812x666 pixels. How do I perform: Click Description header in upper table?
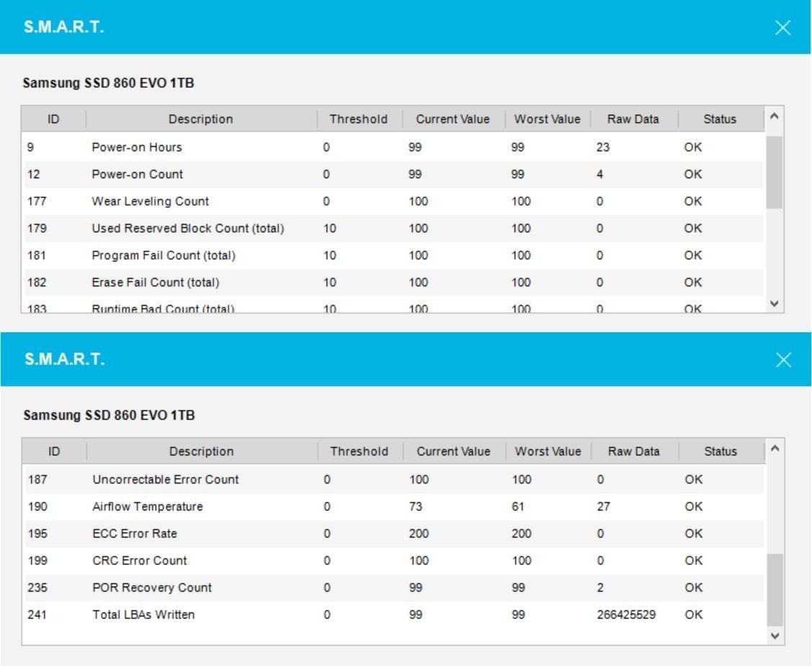point(201,119)
